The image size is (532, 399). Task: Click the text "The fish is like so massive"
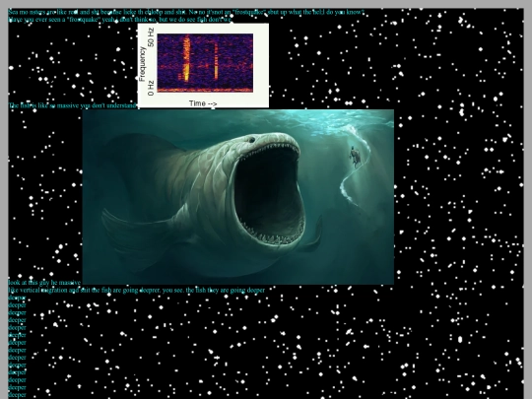[73, 105]
